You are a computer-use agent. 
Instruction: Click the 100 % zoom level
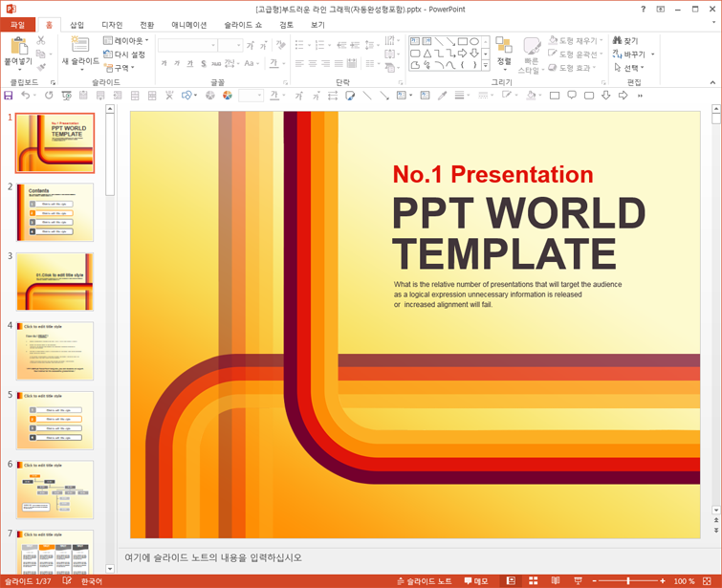685,581
